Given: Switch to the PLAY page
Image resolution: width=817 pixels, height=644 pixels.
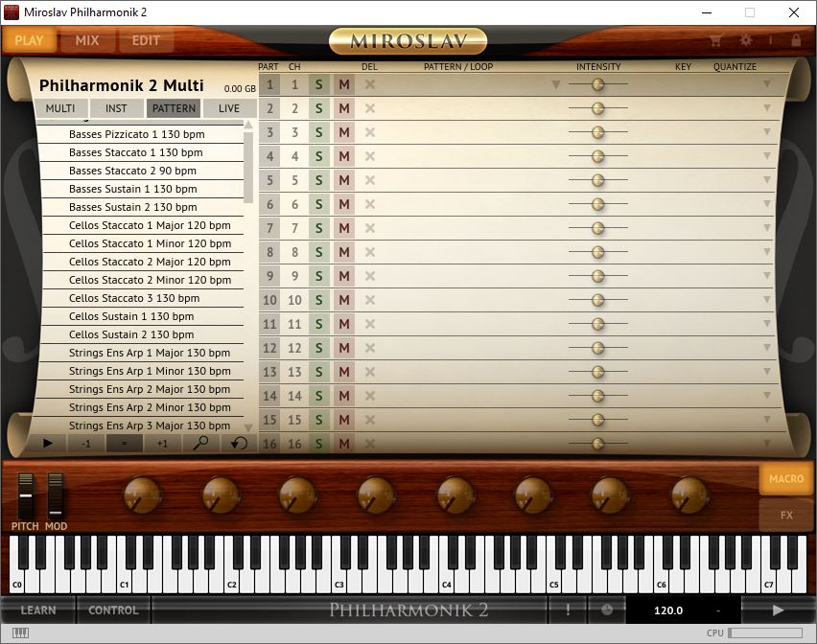Looking at the screenshot, I should 29,40.
